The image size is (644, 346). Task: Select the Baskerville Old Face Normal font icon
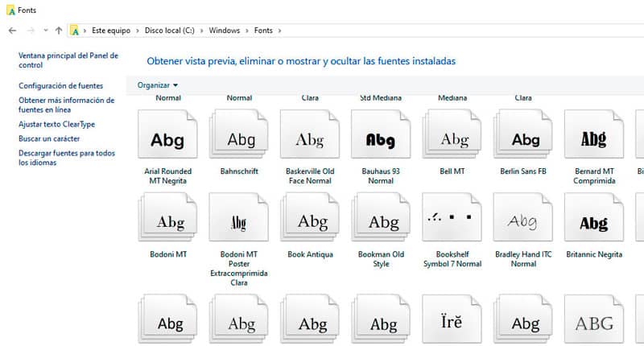tap(310, 134)
